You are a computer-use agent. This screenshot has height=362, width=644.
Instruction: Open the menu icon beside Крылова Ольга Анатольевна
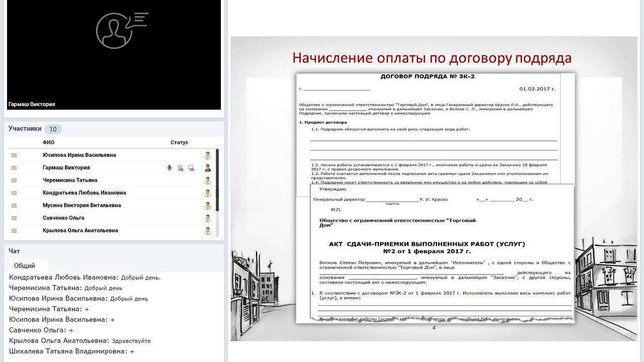(14, 231)
